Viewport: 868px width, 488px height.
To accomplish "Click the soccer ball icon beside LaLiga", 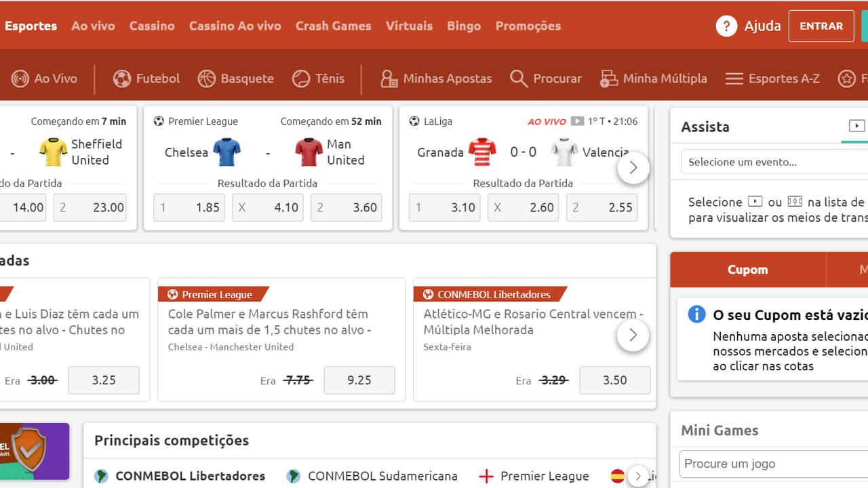I will pyautogui.click(x=414, y=121).
